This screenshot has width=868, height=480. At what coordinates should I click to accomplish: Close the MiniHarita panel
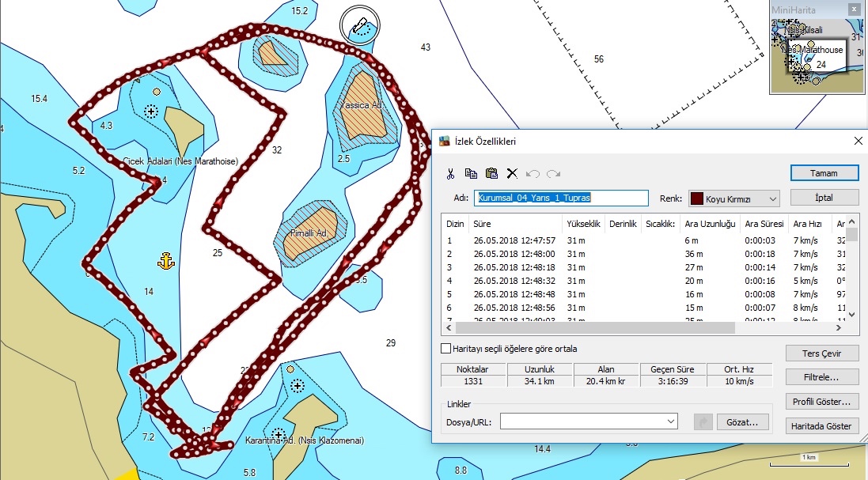coord(855,9)
